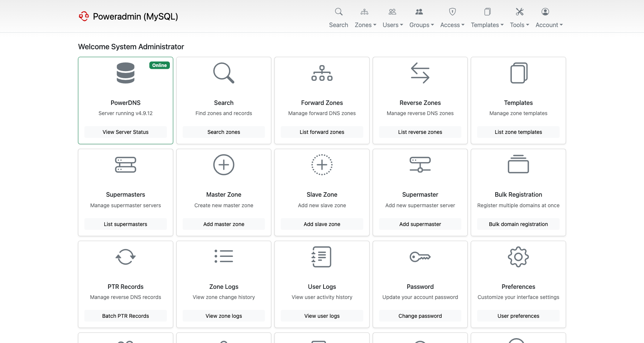Image resolution: width=644 pixels, height=343 pixels.
Task: Open Preferences via the gear icon
Action: (x=518, y=257)
